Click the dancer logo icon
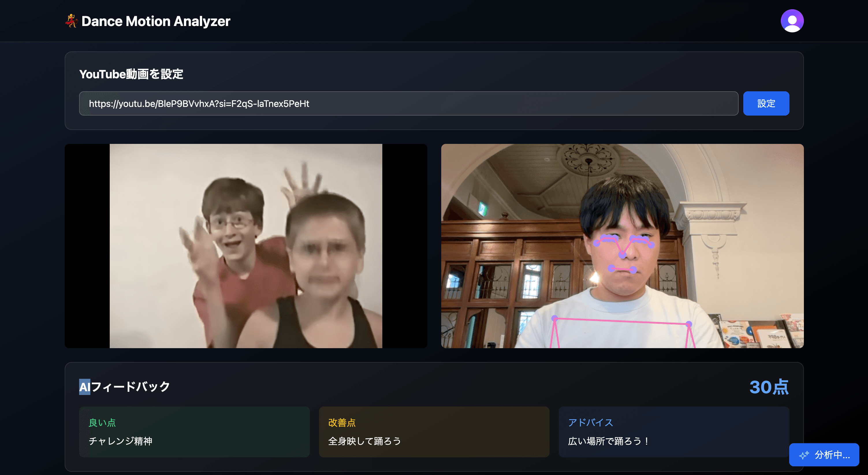Screen dimensions: 868x475 tap(71, 21)
